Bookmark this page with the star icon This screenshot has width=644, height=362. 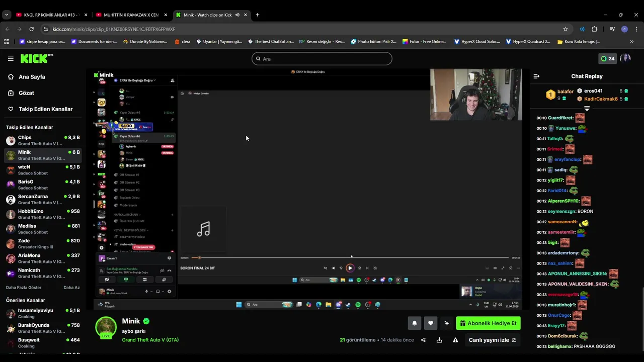click(x=566, y=29)
